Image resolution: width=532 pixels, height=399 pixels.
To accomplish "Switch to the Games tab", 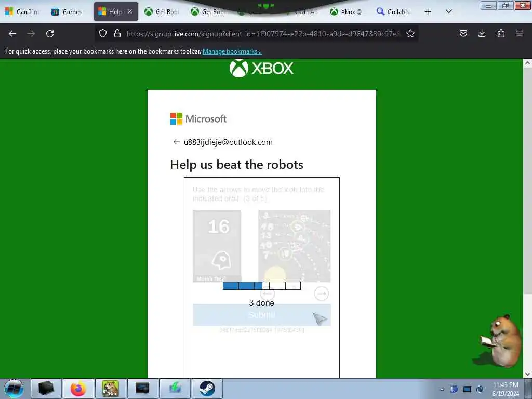I will 69,12.
